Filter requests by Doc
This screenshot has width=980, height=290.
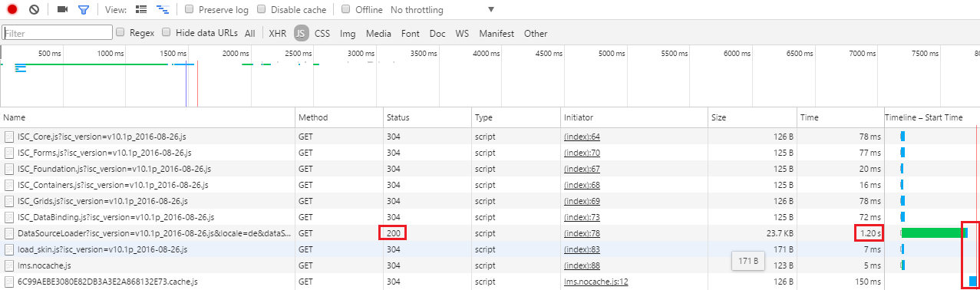pyautogui.click(x=437, y=34)
